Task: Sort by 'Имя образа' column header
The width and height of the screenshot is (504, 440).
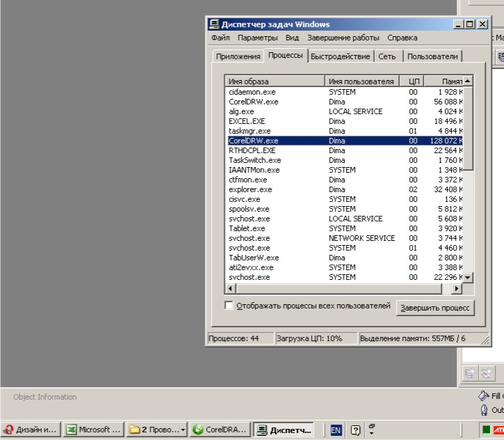Action: point(275,81)
